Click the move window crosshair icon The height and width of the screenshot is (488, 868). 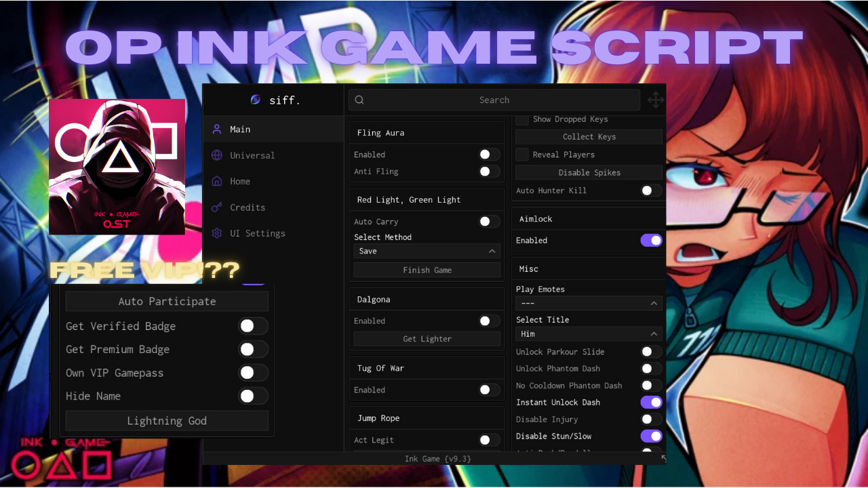(655, 100)
